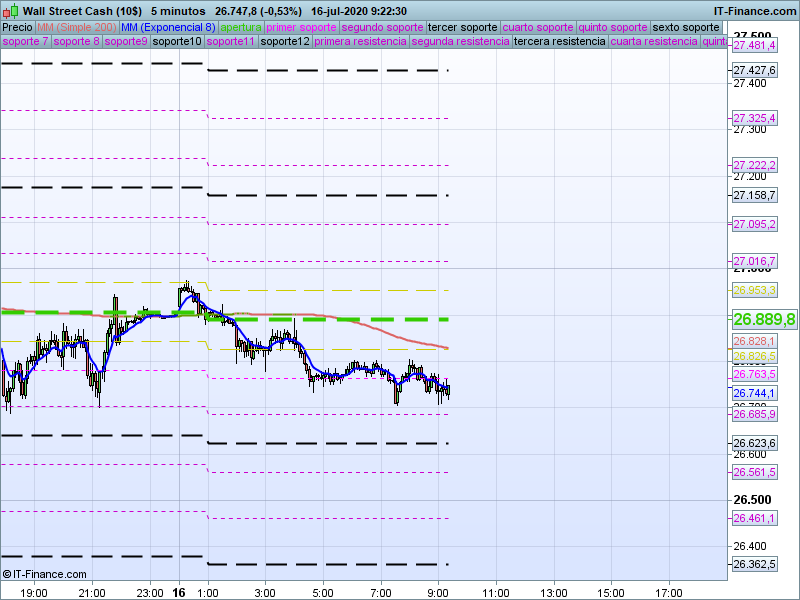Viewport: 800px width, 600px height.
Task: Click the 26.744,1 current price tag
Action: click(754, 394)
